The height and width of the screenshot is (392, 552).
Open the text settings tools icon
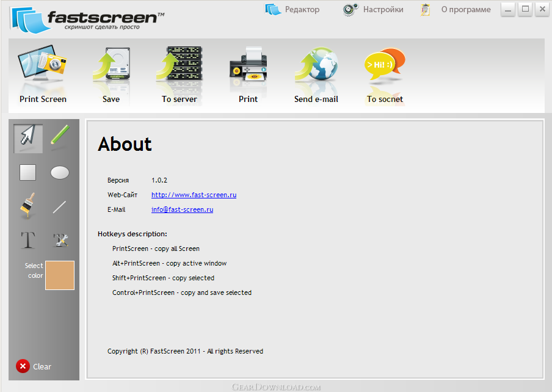click(x=60, y=240)
